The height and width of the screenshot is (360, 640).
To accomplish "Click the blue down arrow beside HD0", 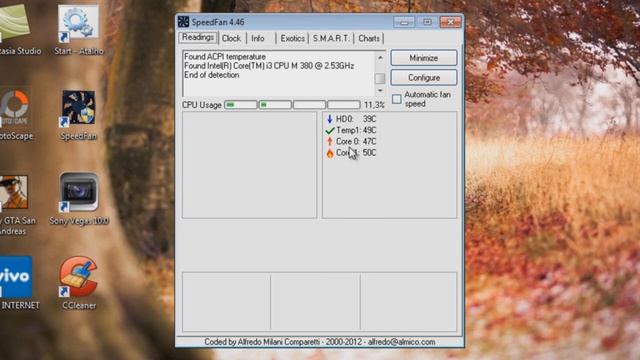I will (330, 119).
